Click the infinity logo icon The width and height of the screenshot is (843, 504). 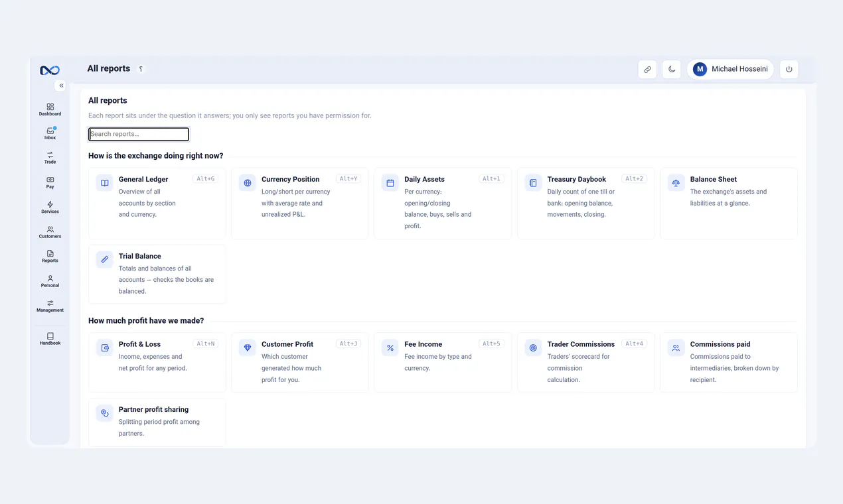pos(50,70)
